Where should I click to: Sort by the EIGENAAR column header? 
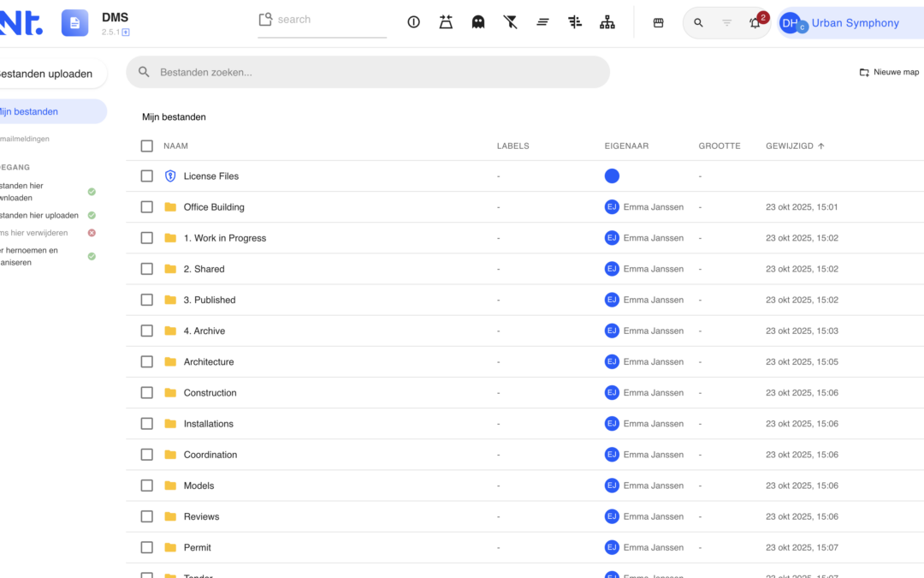point(626,146)
